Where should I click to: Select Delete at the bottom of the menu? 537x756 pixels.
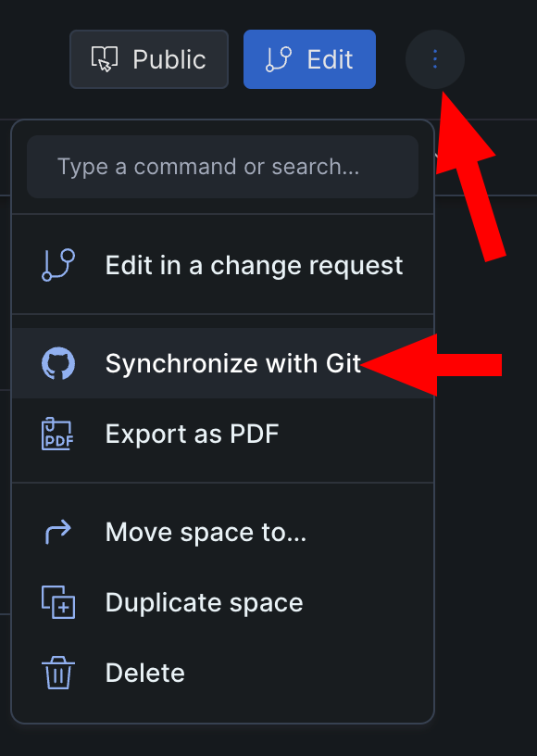coord(144,673)
